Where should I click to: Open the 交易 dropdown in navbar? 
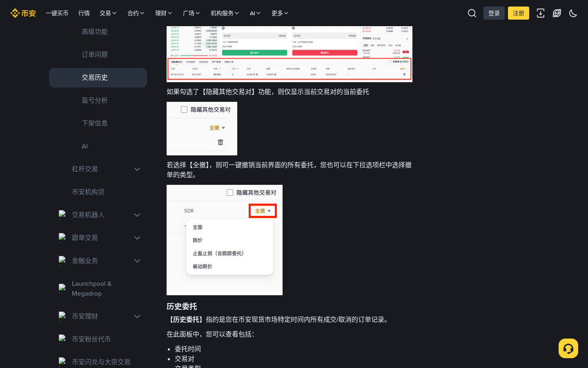tap(108, 13)
